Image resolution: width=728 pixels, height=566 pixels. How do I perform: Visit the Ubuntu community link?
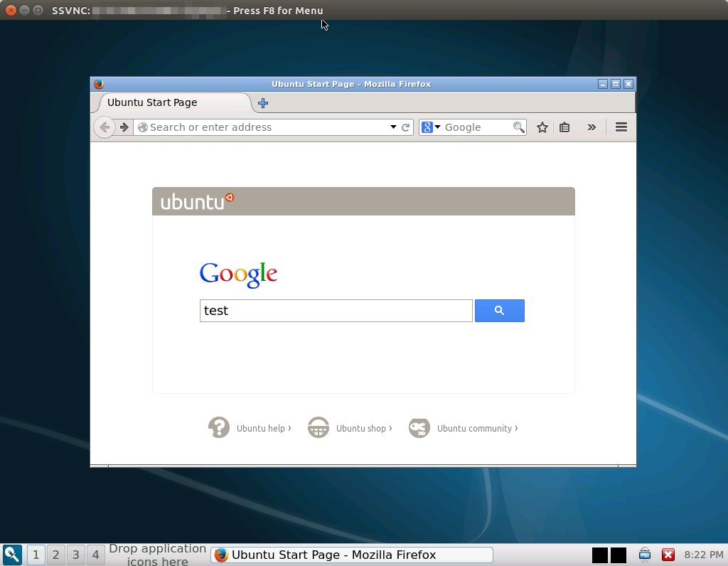(474, 428)
